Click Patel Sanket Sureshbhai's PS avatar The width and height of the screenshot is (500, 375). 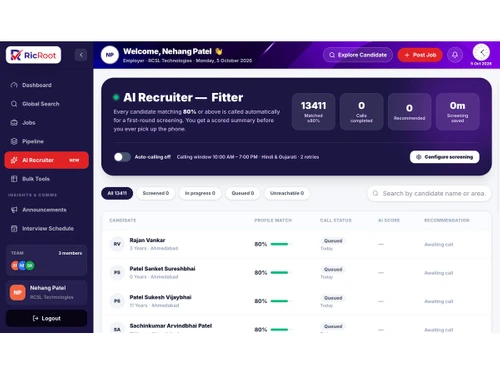(117, 272)
